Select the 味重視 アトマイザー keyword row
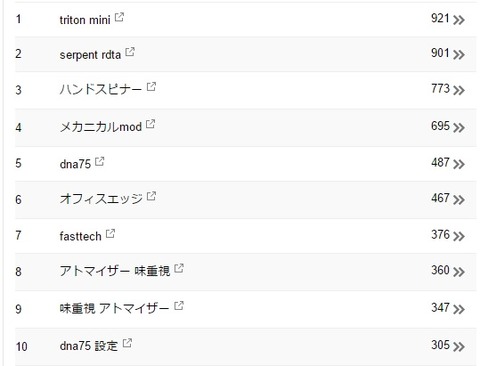This screenshot has height=366, width=480. coord(245,309)
